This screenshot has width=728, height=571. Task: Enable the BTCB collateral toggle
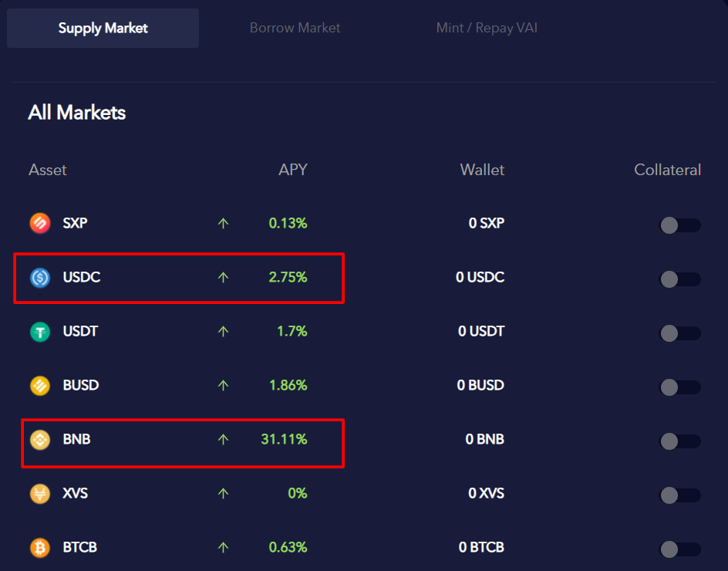pos(679,549)
